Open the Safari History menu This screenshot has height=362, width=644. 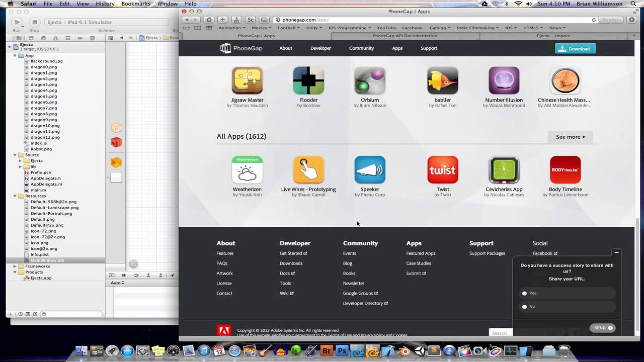[105, 4]
